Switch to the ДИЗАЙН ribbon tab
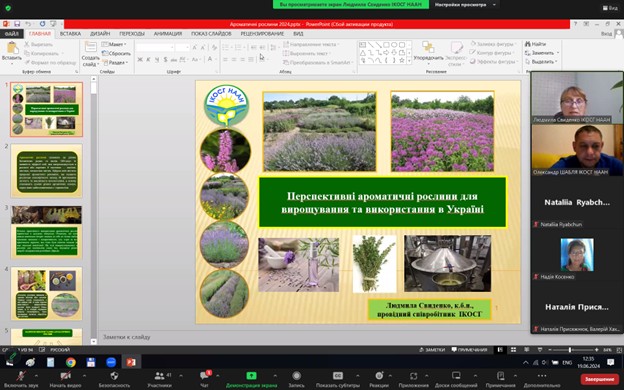Image resolution: width=624 pixels, height=390 pixels. click(x=100, y=34)
